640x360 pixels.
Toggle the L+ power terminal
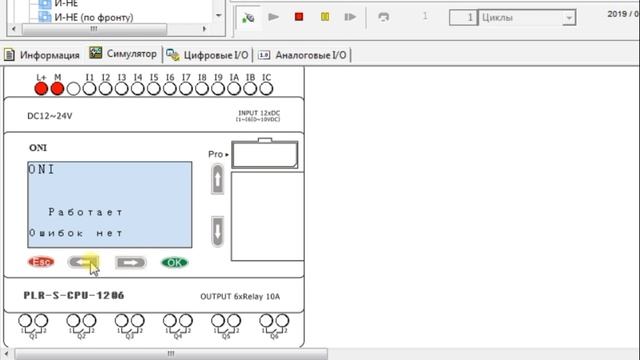[41, 89]
